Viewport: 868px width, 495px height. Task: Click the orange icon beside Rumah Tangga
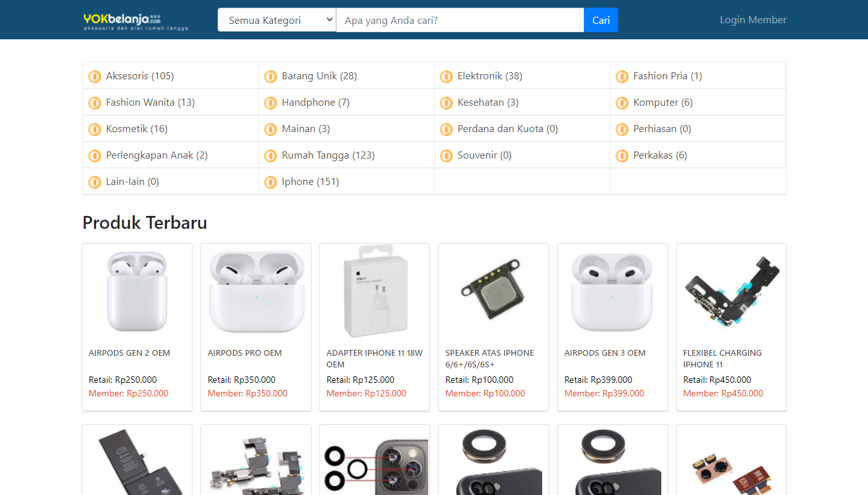270,156
